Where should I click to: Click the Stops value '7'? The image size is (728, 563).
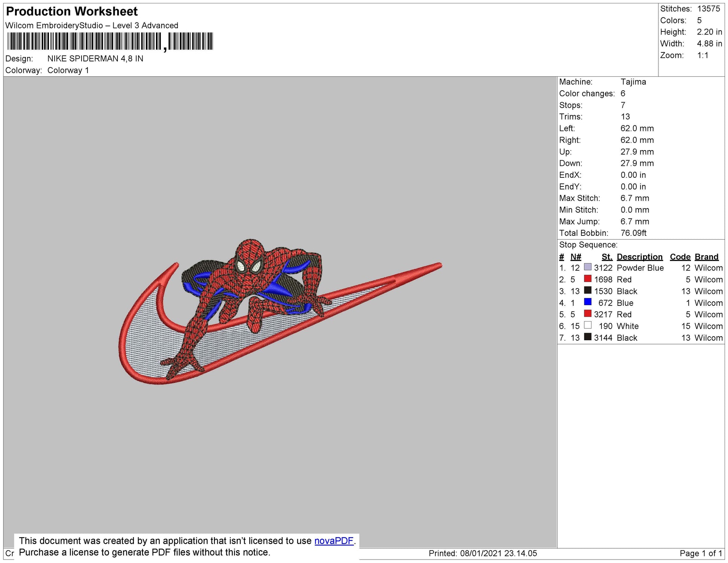[x=623, y=105]
